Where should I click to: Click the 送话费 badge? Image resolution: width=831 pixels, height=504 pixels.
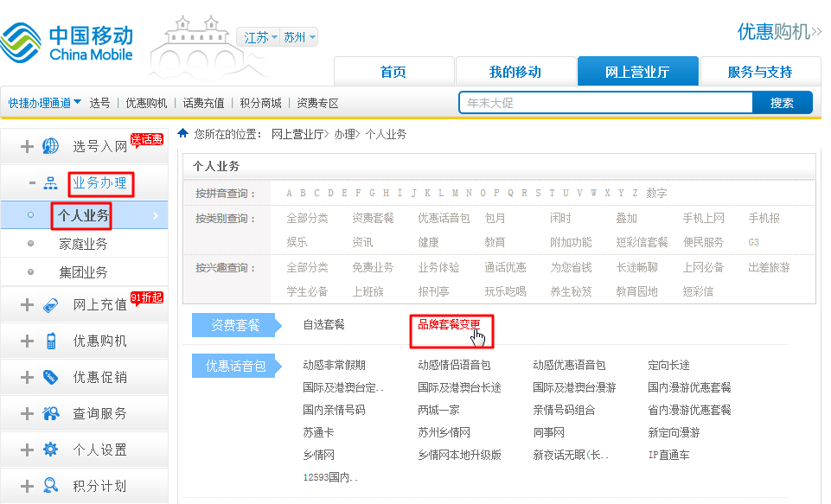coord(147,140)
